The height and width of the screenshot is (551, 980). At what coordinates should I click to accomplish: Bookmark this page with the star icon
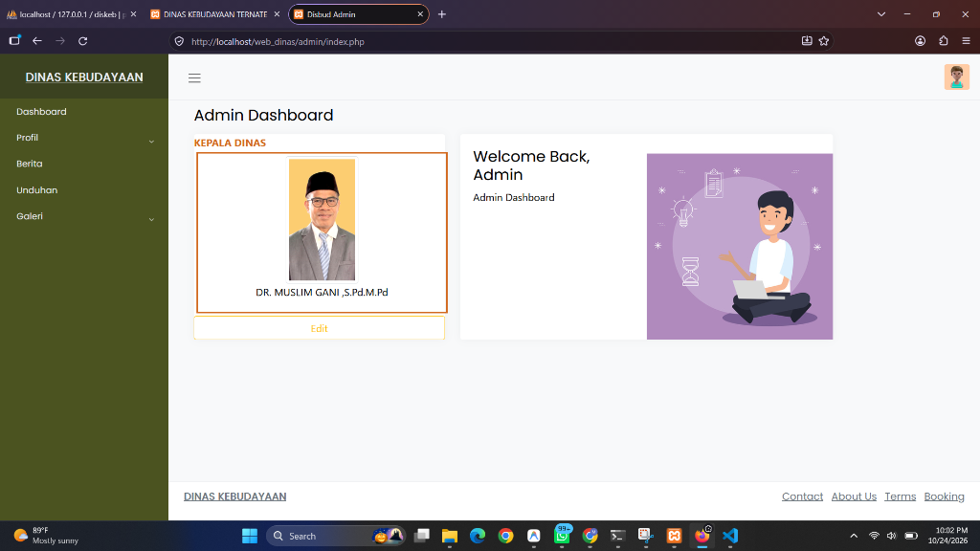point(824,41)
